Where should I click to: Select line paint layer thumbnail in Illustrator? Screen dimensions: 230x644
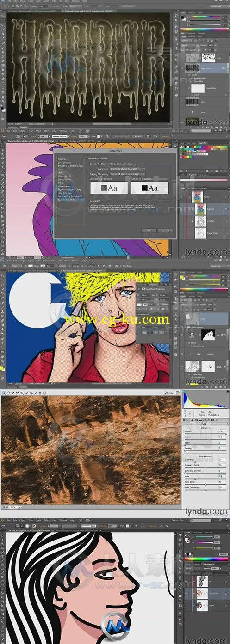[x=201, y=209]
